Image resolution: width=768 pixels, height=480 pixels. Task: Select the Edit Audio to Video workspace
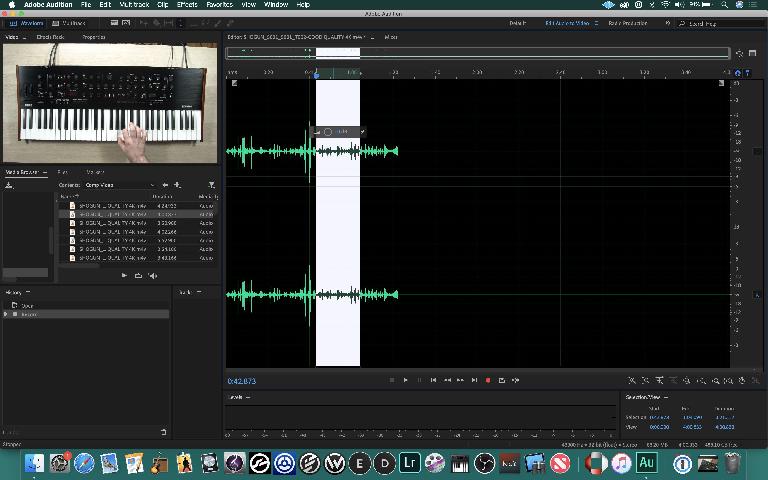click(566, 22)
